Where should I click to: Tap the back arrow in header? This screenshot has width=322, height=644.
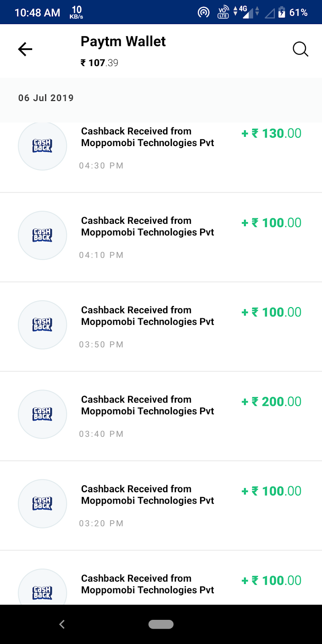click(x=25, y=50)
